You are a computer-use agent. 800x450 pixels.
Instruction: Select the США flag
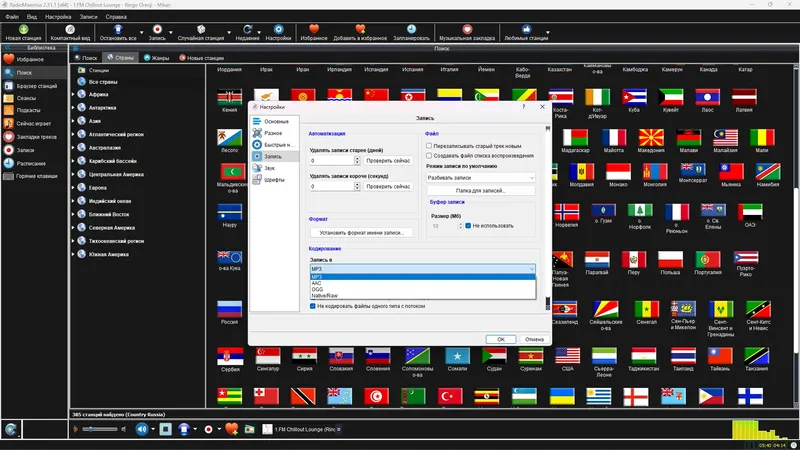click(567, 355)
